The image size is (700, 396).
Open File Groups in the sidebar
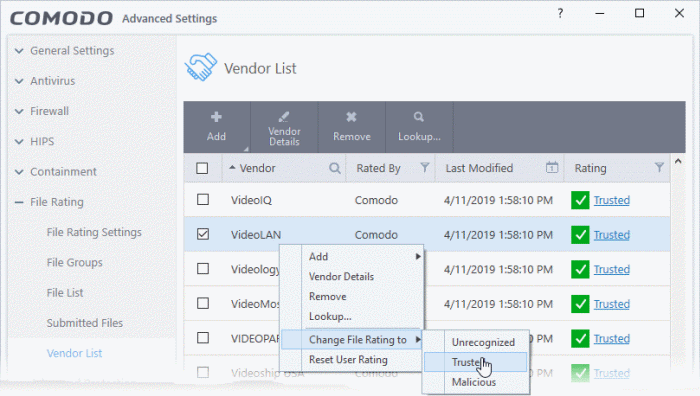[x=75, y=263]
